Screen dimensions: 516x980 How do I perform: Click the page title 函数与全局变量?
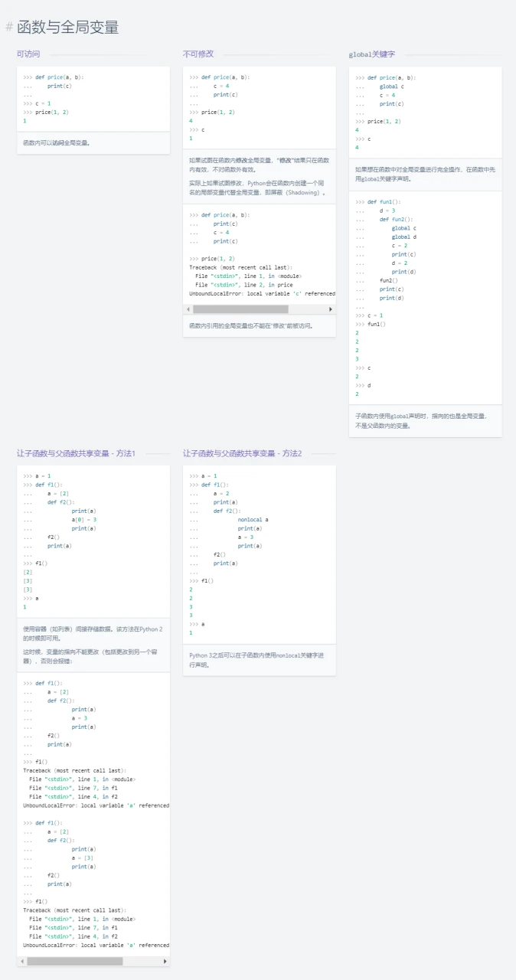[68, 28]
